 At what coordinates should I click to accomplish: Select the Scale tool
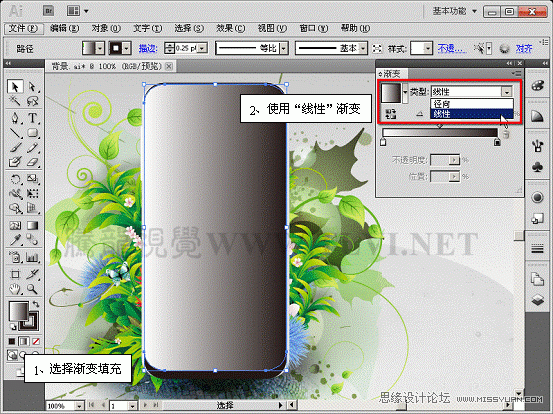(32, 179)
